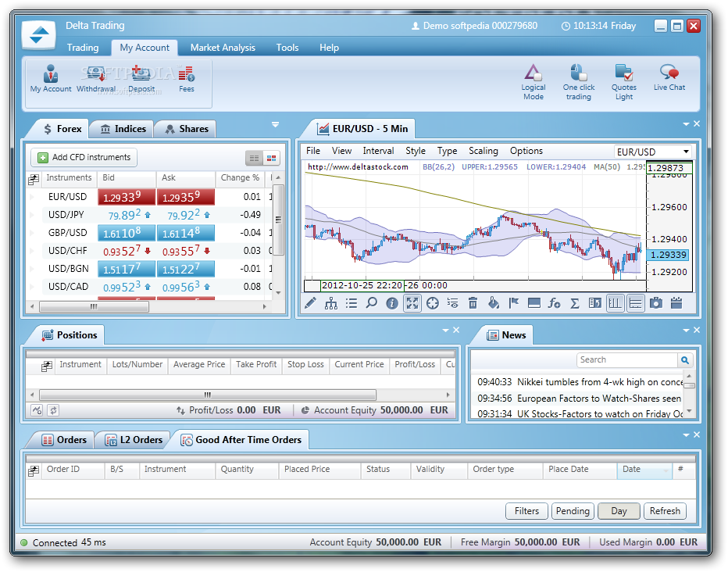
Task: Click the chart flag marker icon
Action: pyautogui.click(x=513, y=303)
